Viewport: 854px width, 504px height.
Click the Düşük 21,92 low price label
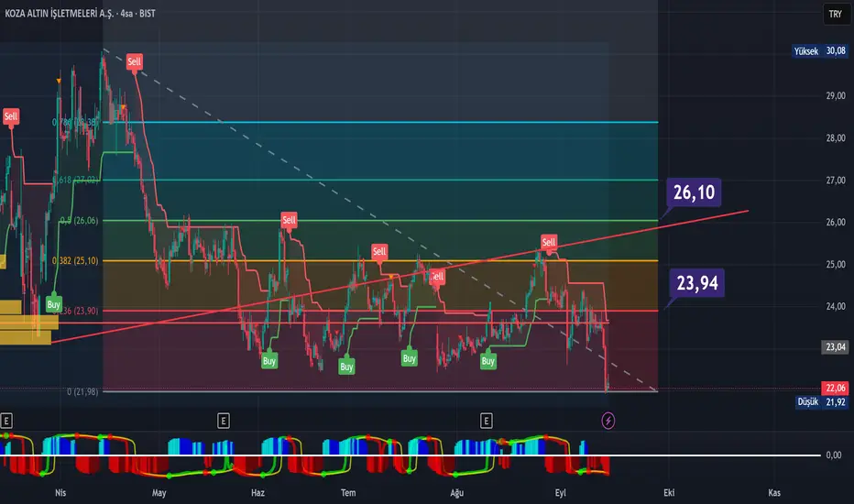pos(822,402)
